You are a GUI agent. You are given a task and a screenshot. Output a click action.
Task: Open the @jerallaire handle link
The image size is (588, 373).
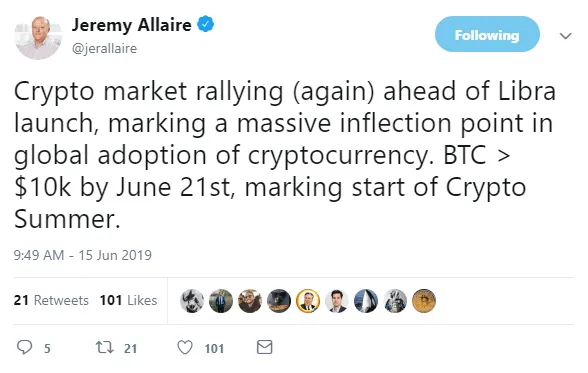tap(104, 48)
